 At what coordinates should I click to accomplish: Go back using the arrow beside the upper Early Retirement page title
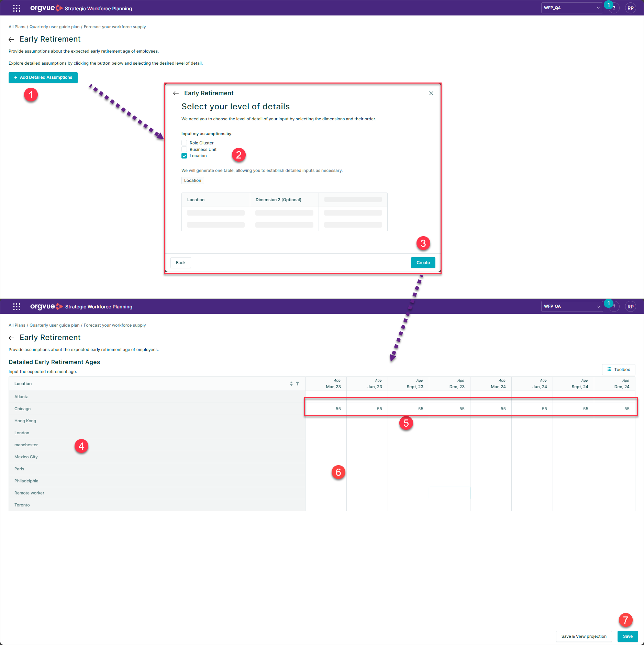11,40
